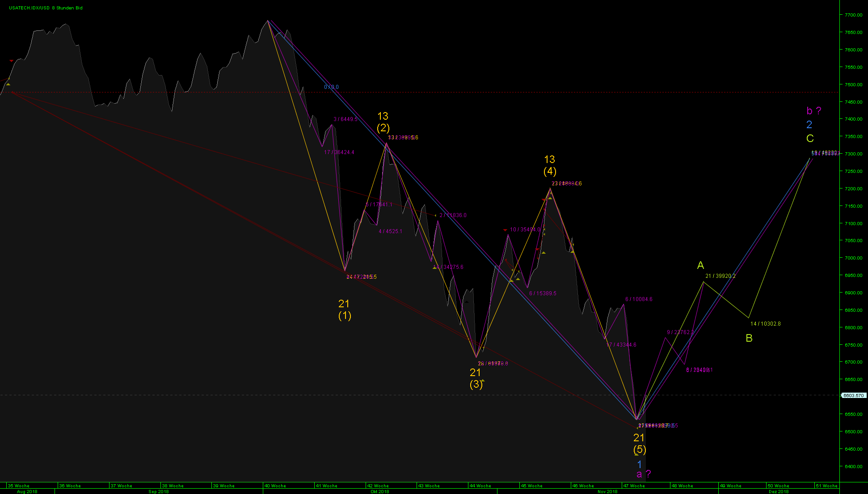Click the yellow arrow marker next to 21 (3)
Screen dimensions: 868x494
483,381
